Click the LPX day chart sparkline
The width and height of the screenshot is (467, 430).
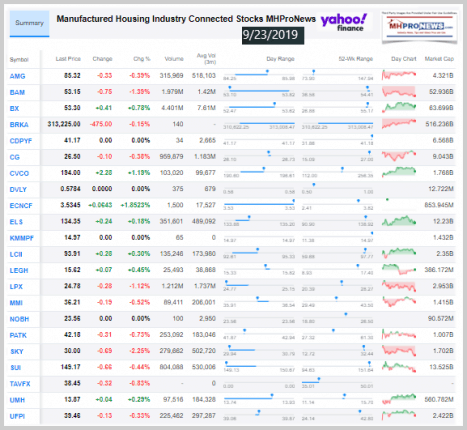399,286
